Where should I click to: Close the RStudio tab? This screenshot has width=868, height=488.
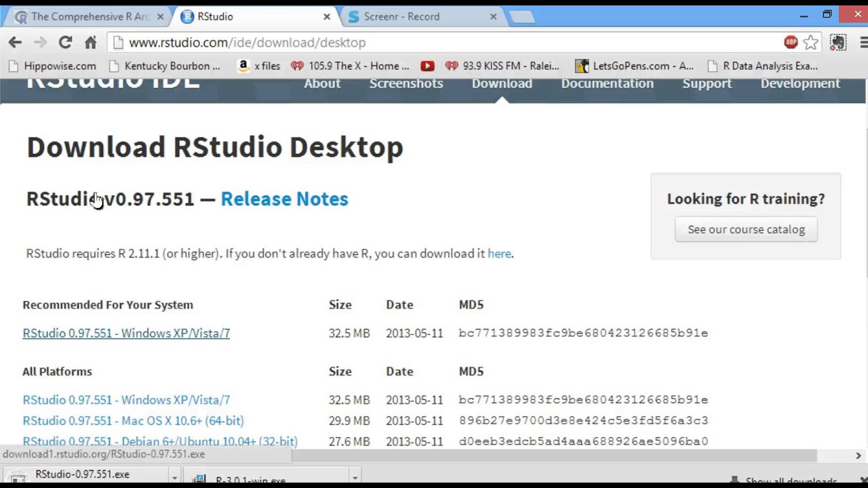(326, 16)
